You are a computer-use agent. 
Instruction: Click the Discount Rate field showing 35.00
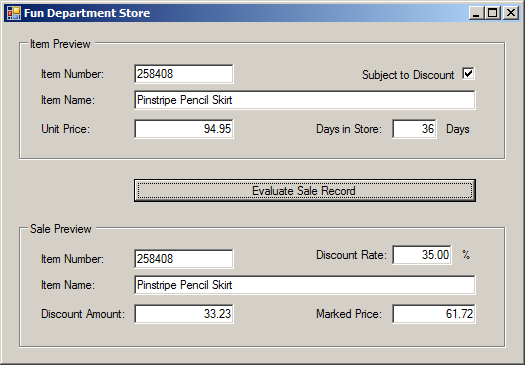click(422, 255)
